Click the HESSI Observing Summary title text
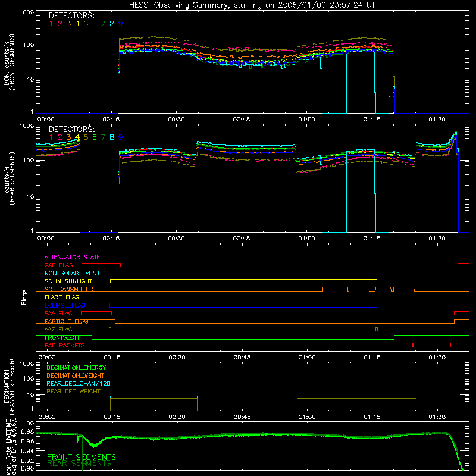476x476 pixels. (x=252, y=5)
